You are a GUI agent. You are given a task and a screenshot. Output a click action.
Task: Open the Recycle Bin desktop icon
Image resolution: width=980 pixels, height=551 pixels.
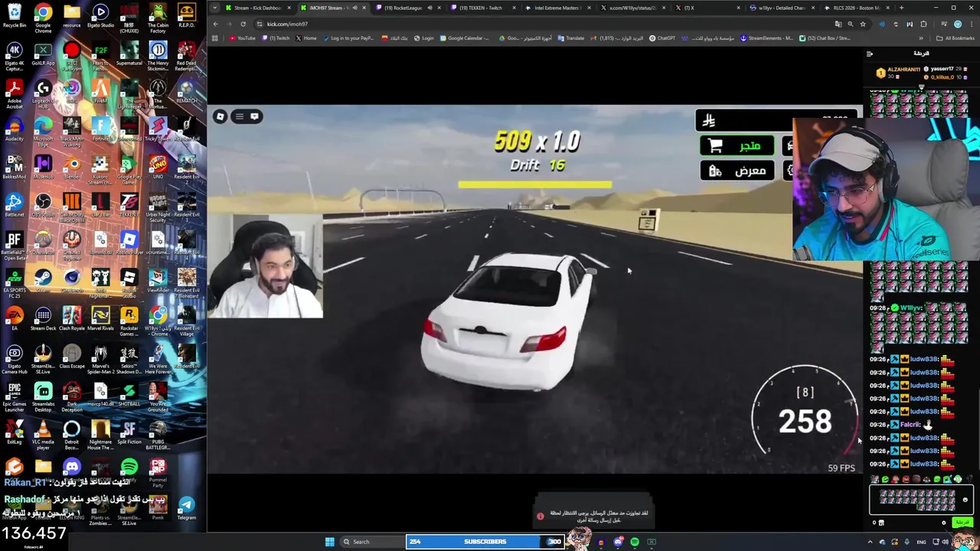click(15, 15)
